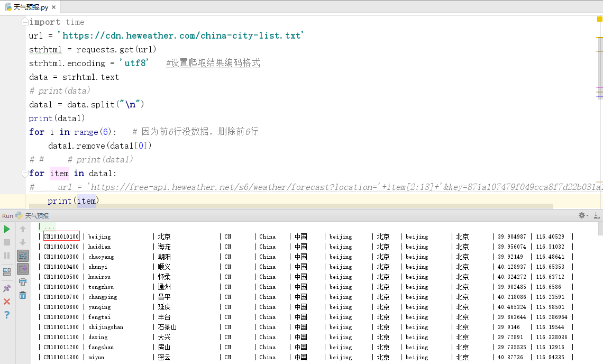The height and width of the screenshot is (364, 603).
Task: Click the 'print(data1)' statement
Action: click(x=57, y=118)
